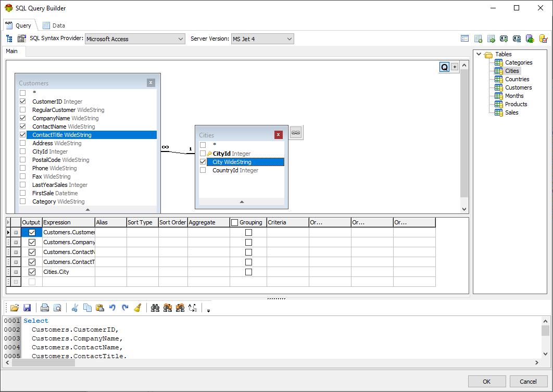Click the link properties chain icon near Cities
This screenshot has height=392, width=553.
[x=296, y=133]
